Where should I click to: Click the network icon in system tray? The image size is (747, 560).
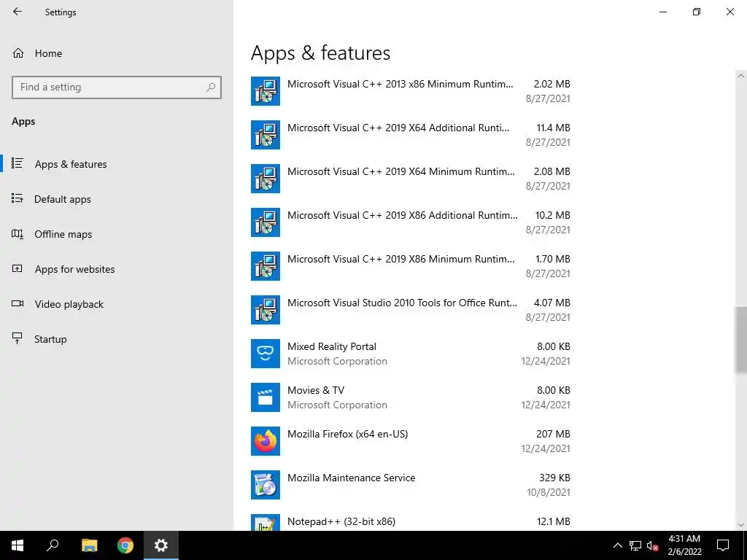[635, 545]
